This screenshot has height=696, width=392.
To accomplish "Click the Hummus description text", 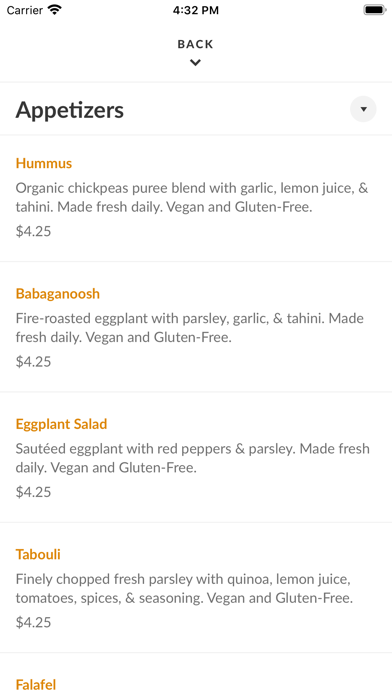I will pyautogui.click(x=192, y=198).
